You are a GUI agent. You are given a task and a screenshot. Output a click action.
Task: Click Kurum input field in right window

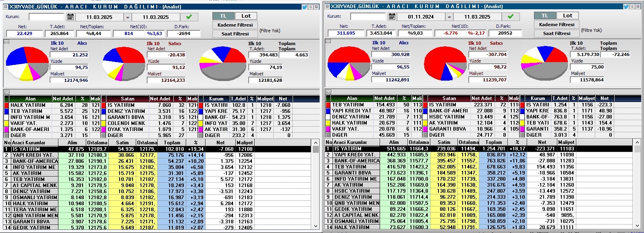[368, 17]
